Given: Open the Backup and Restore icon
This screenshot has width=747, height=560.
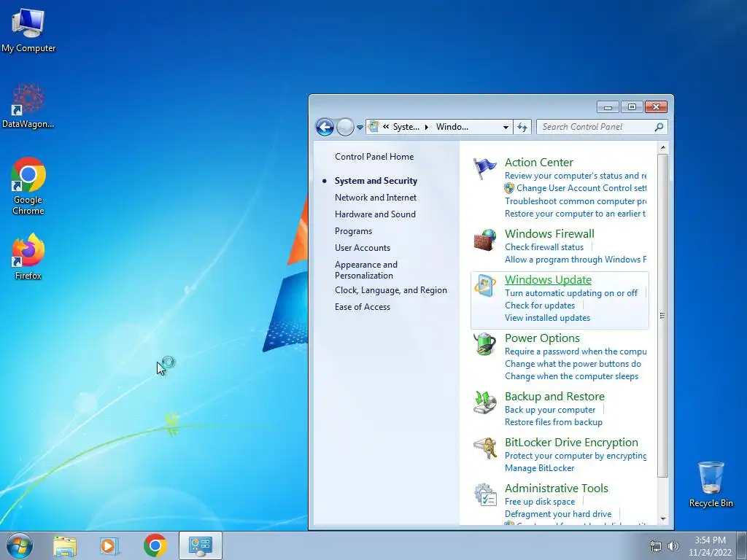Looking at the screenshot, I should (x=484, y=402).
